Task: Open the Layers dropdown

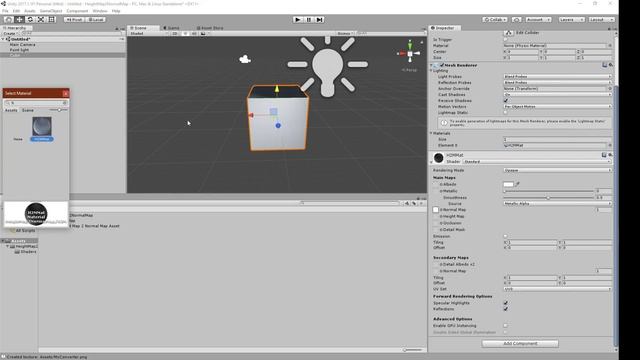Action: coord(570,20)
